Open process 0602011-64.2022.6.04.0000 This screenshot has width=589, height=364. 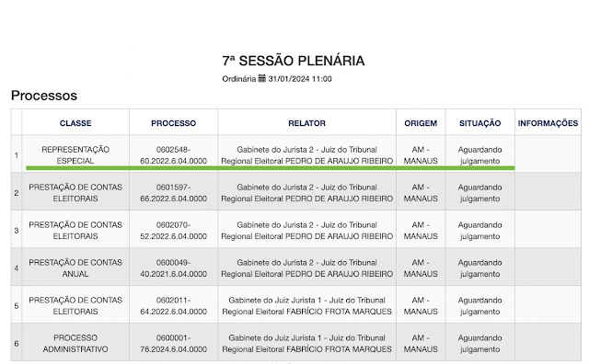174,306
